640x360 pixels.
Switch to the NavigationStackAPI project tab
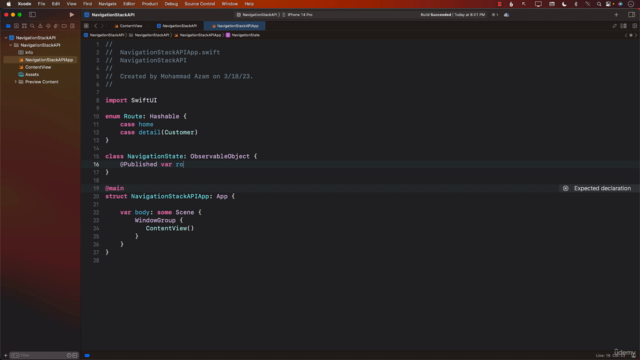177,26
